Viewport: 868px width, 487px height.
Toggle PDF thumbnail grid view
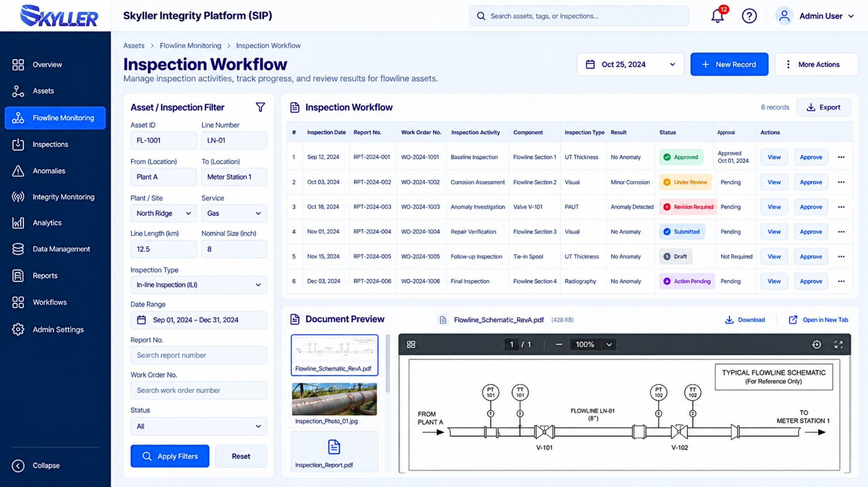411,344
